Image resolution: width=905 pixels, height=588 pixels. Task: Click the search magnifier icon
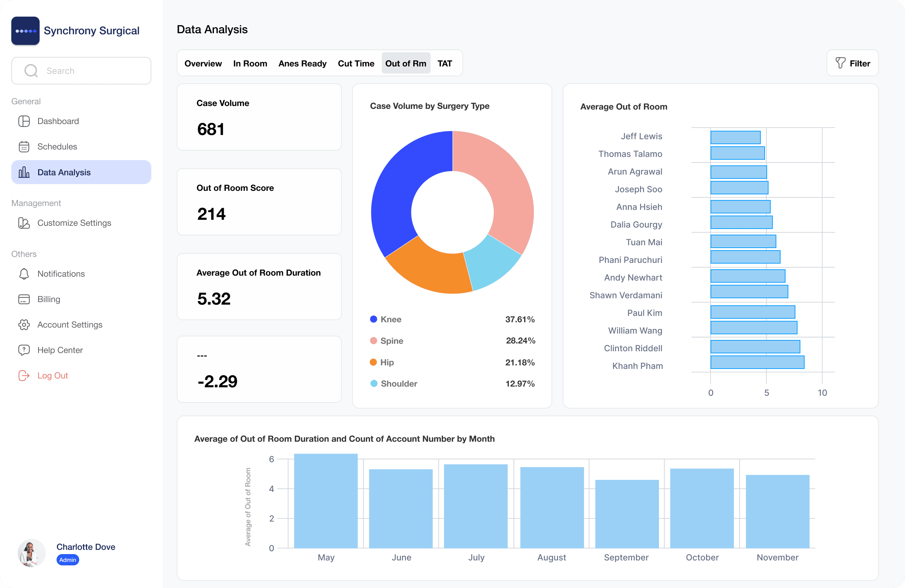[31, 71]
